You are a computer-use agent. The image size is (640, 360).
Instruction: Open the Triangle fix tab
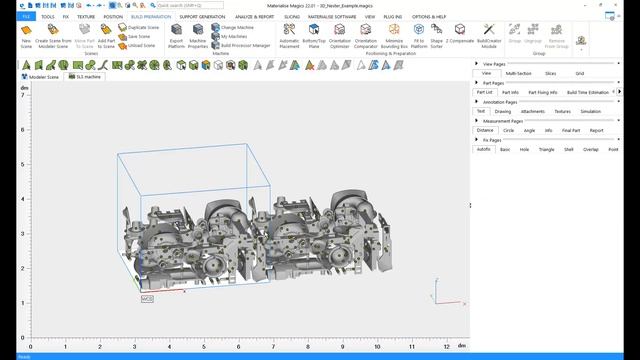pyautogui.click(x=547, y=149)
